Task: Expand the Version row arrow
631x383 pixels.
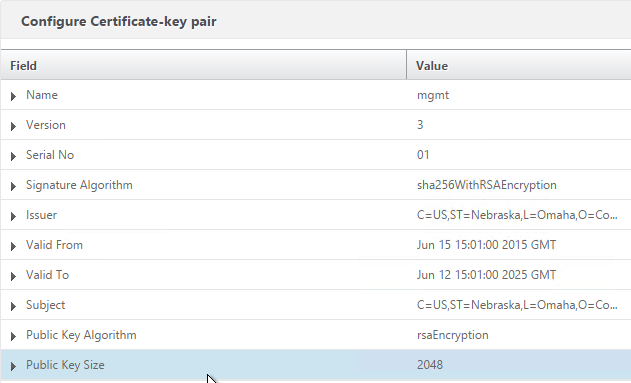Action: click(13, 126)
